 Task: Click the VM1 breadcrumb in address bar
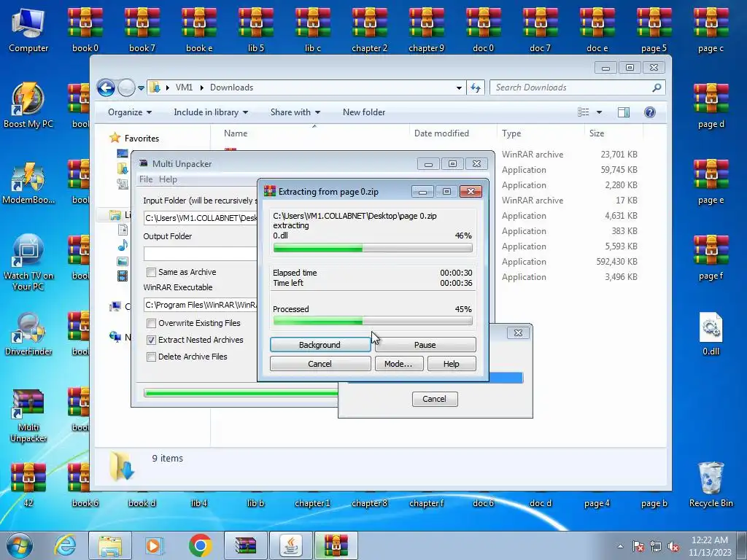point(184,87)
